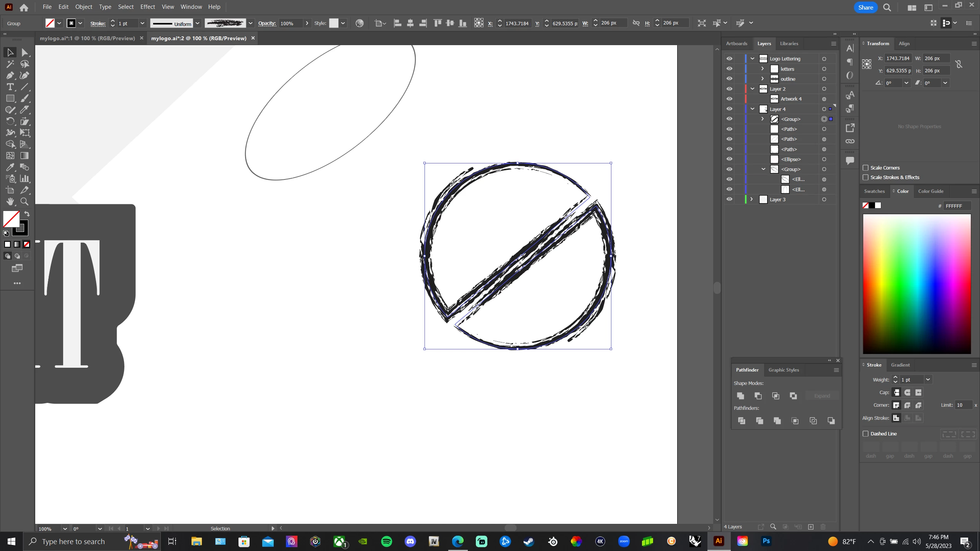Viewport: 980px width, 551px height.
Task: Select the Pen tool
Action: pos(10,75)
